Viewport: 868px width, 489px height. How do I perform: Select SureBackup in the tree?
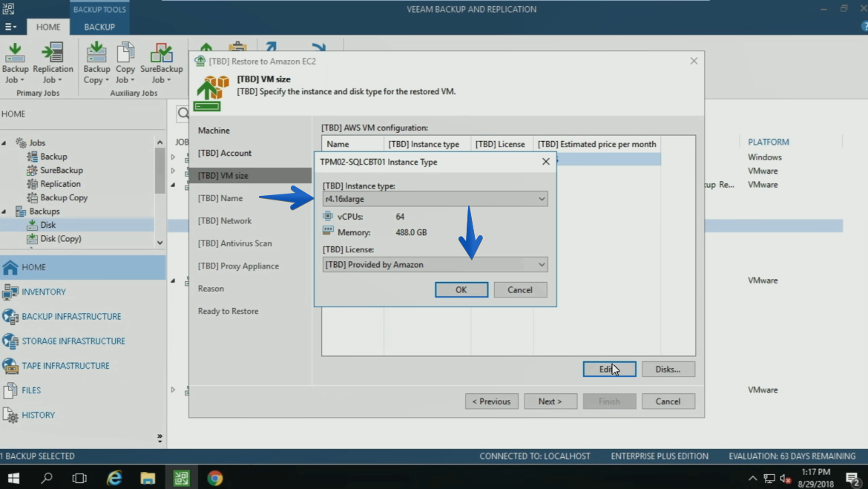62,171
